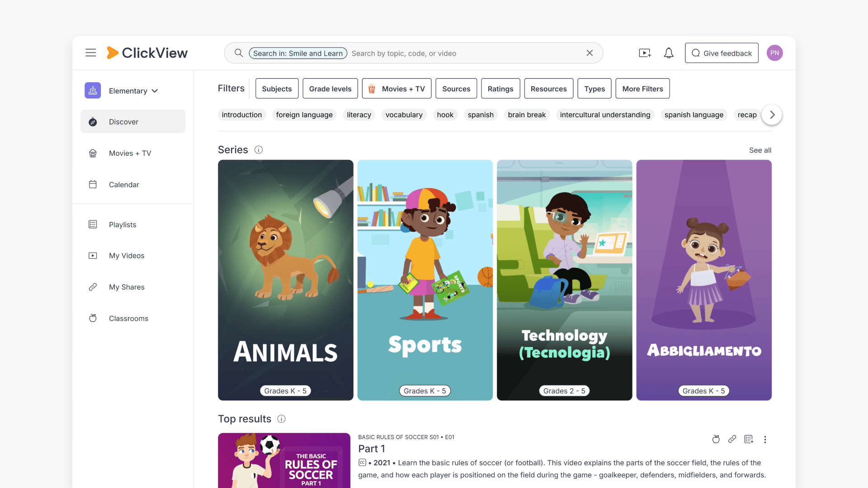Open the Types filter
Viewport: 868px width, 488px height.
coord(594,89)
